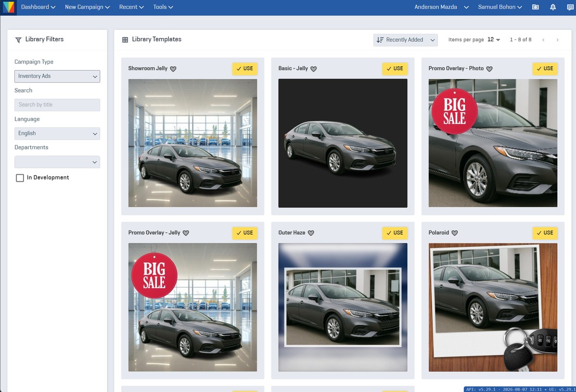Open the chat messages icon

pos(570,7)
